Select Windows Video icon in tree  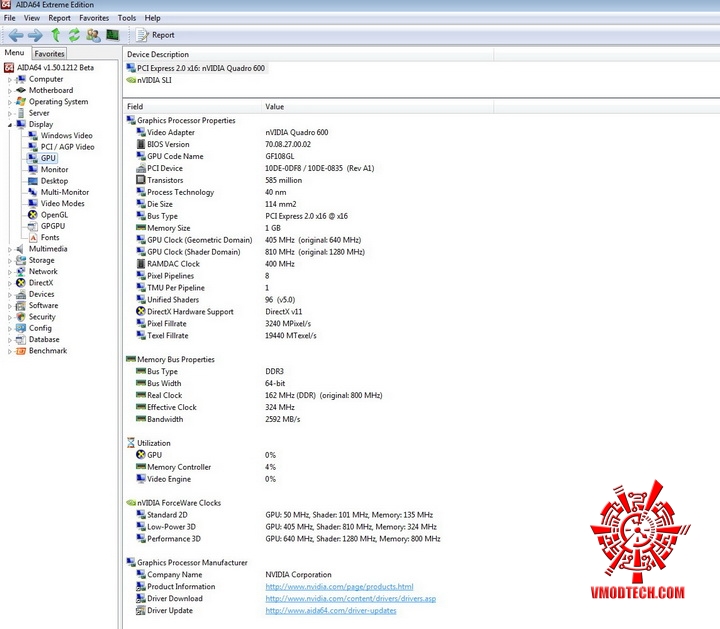coord(33,135)
